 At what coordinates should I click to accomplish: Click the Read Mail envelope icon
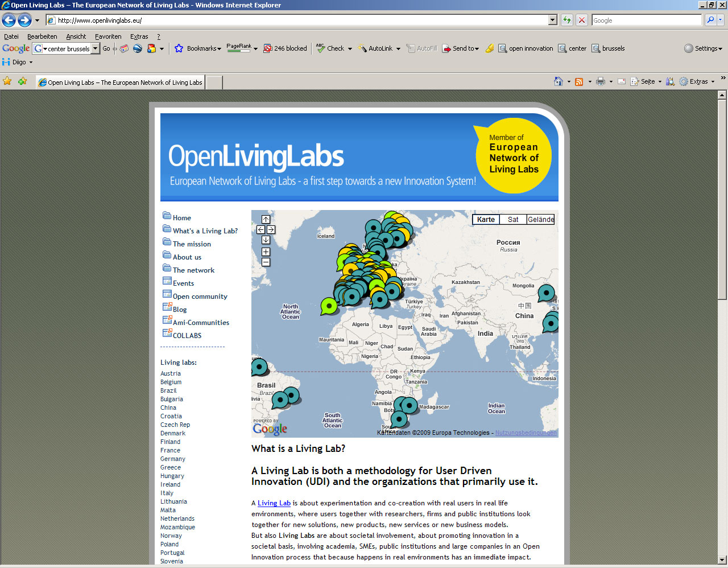click(x=622, y=81)
